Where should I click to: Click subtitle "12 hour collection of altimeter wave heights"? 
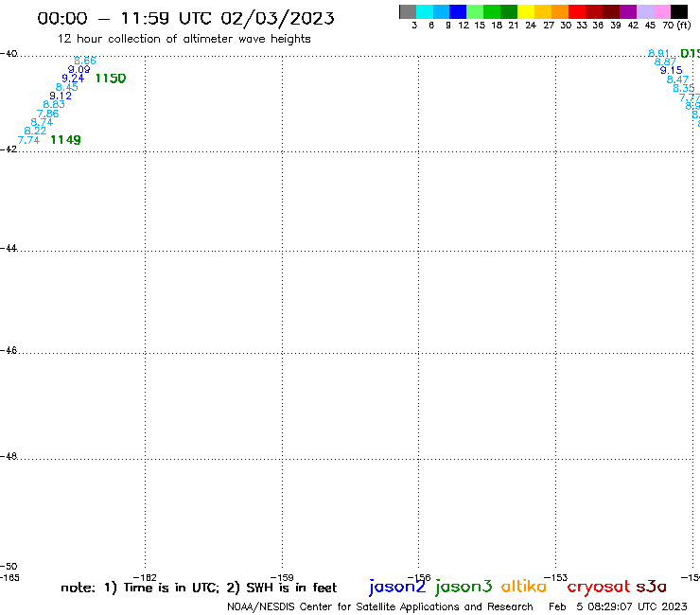point(184,39)
